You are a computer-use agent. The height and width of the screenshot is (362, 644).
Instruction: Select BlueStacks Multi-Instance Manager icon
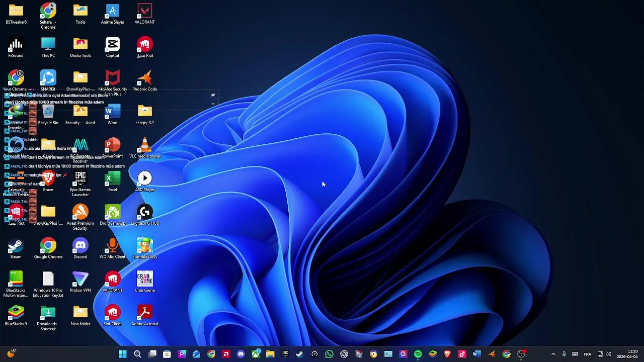(16, 285)
